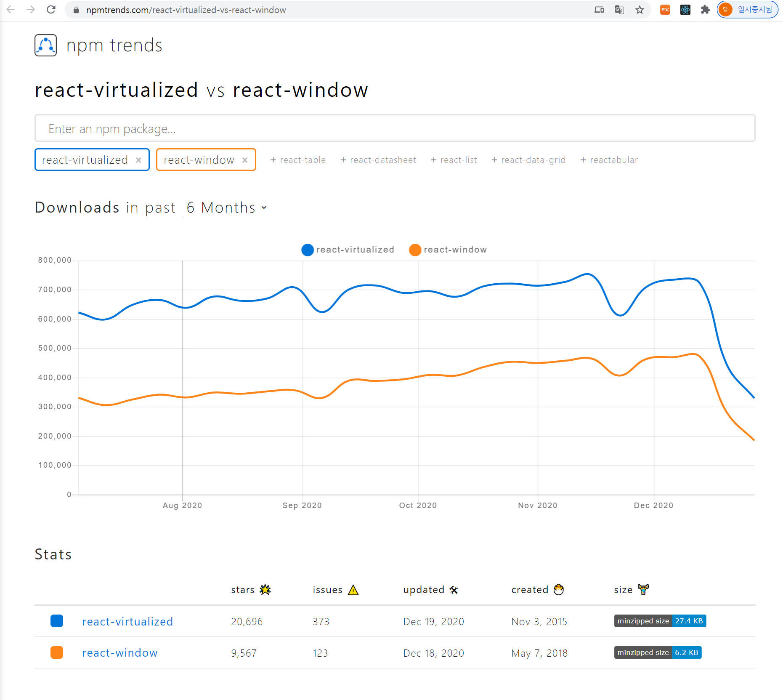
Task: Click the Aug 2020 axis label
Action: 182,506
